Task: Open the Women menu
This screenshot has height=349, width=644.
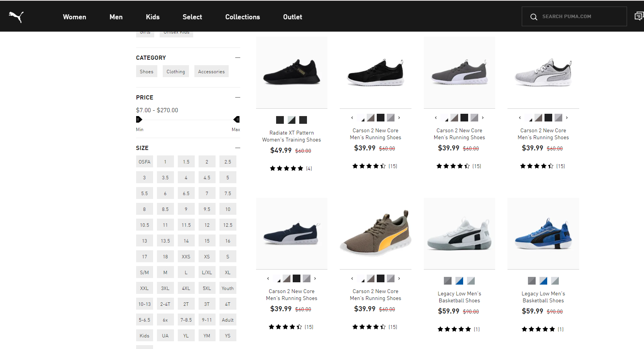Action: click(74, 17)
